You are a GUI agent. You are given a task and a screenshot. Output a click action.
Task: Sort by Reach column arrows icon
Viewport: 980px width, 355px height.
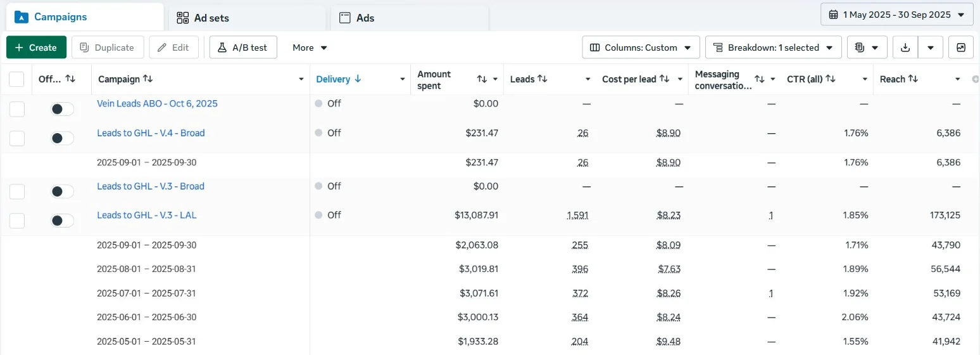tap(913, 79)
